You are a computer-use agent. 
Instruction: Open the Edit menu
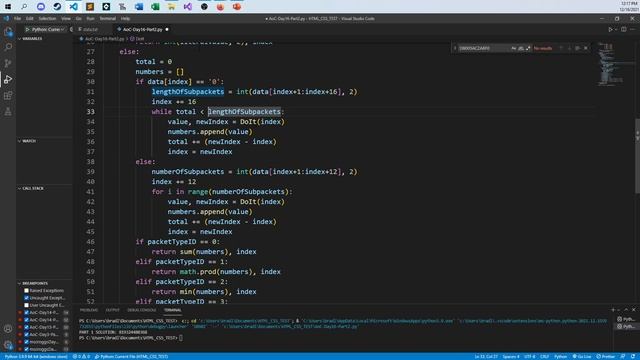pos(29,18)
